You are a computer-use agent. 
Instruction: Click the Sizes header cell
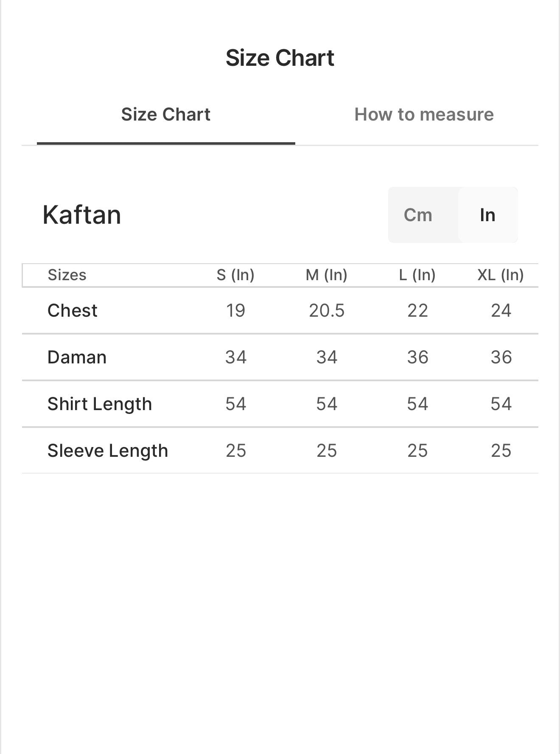[67, 275]
